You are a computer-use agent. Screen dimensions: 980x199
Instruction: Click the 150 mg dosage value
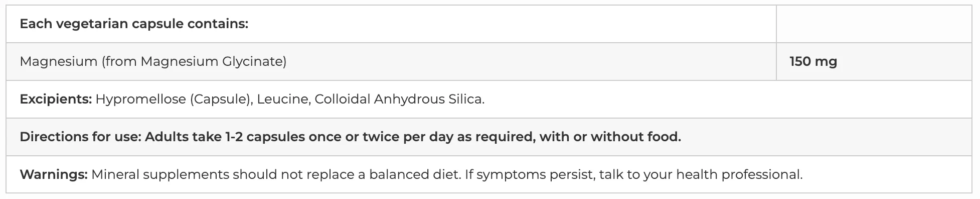coord(813,61)
